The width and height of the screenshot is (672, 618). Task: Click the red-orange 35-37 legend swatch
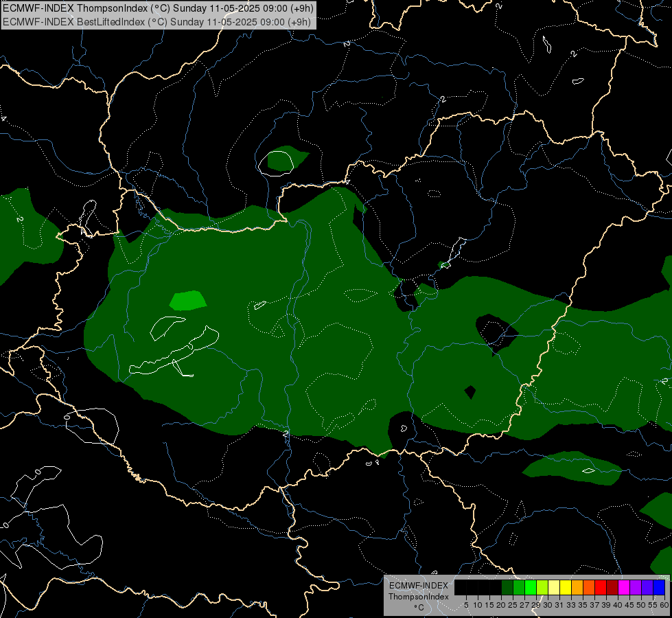589,587
